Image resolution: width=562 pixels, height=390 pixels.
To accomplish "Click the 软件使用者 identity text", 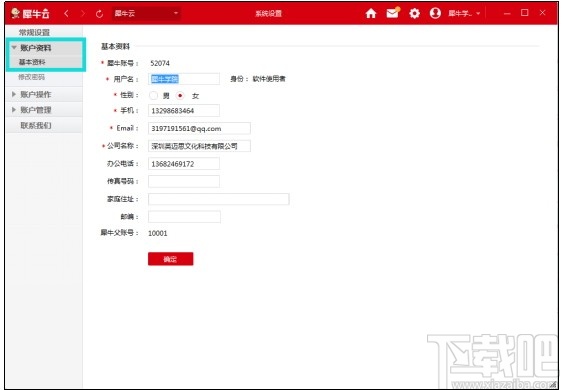I will point(269,79).
